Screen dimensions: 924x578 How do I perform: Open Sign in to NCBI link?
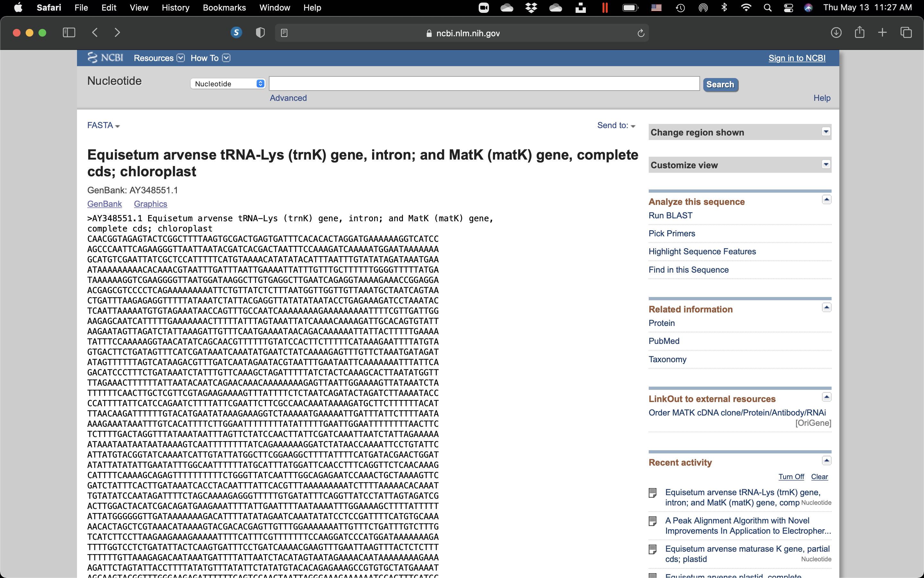(x=797, y=58)
